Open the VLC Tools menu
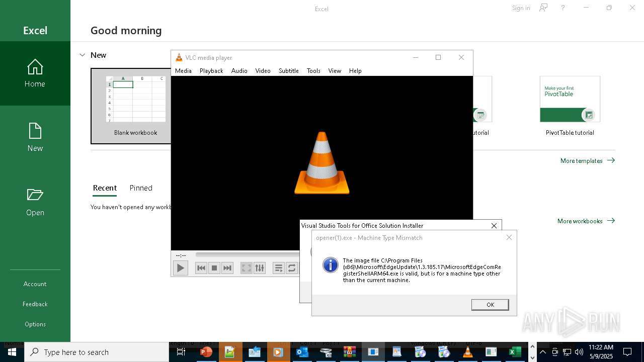This screenshot has height=362, width=644. pyautogui.click(x=313, y=71)
